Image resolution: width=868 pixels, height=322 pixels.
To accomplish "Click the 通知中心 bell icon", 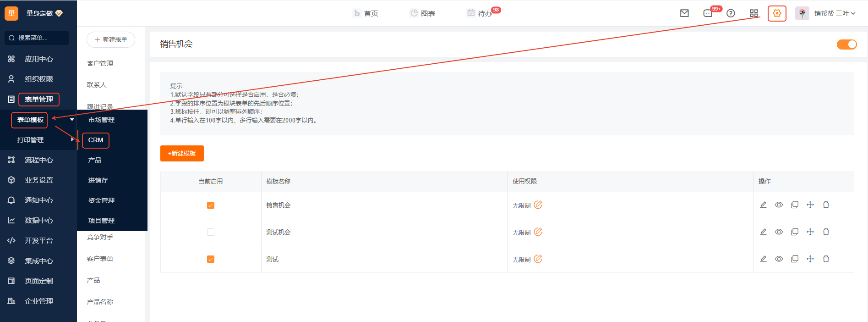I will [11, 200].
